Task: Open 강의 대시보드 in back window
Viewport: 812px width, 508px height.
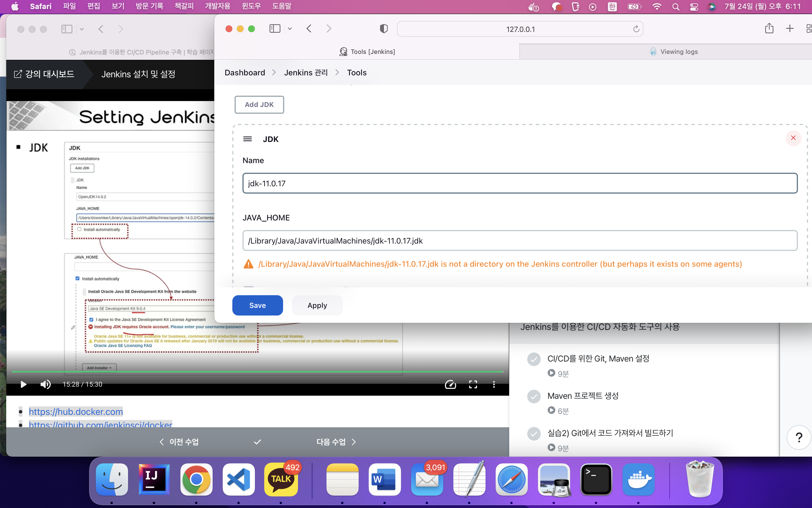Action: 44,74
